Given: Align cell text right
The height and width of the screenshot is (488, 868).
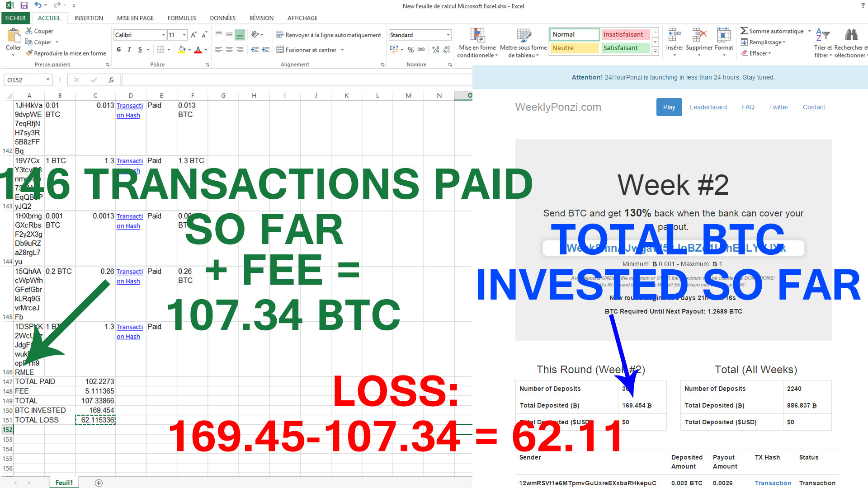Looking at the screenshot, I should click(x=240, y=50).
